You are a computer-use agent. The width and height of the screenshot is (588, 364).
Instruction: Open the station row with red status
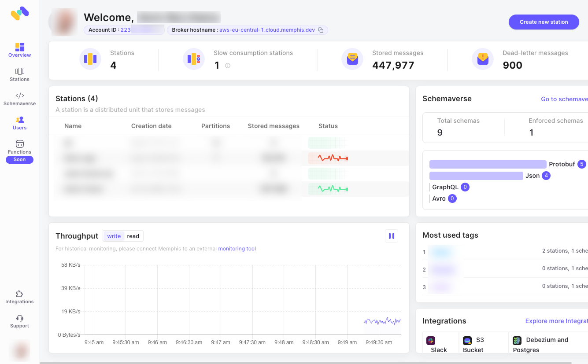pos(229,158)
